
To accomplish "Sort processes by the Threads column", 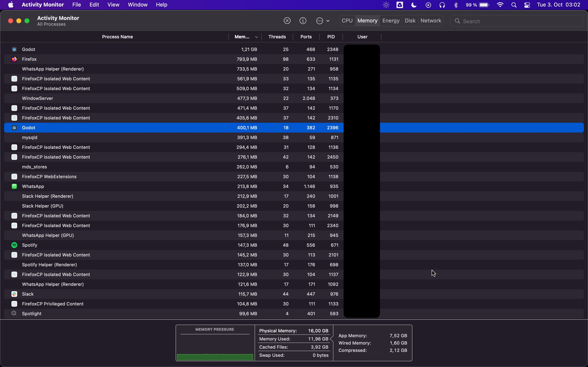I will [x=277, y=37].
